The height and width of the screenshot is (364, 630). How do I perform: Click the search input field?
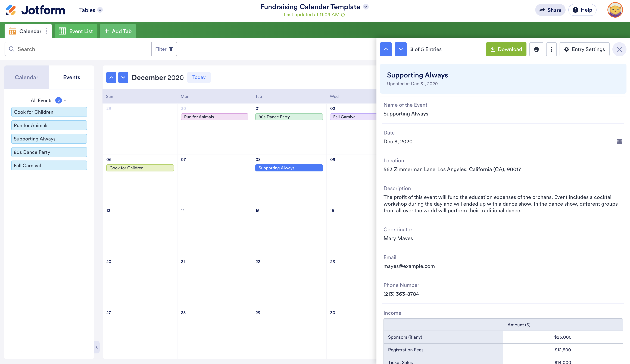[78, 49]
